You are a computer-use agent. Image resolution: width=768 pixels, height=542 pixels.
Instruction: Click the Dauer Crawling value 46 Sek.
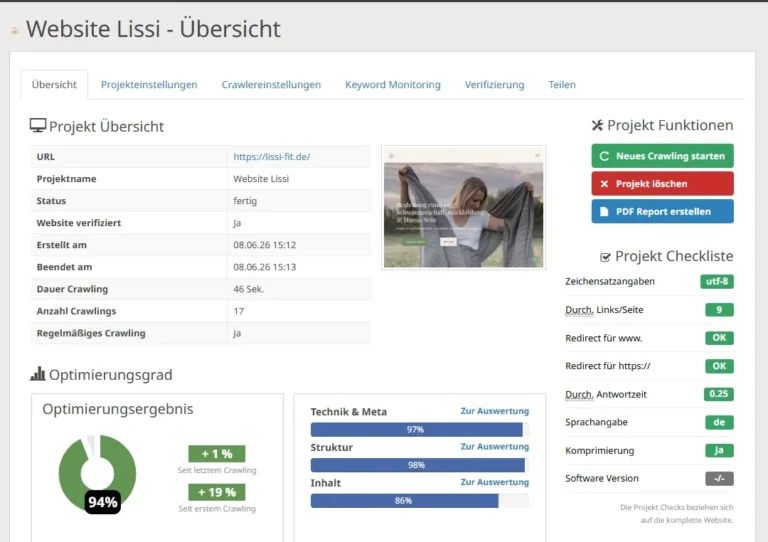(x=248, y=289)
